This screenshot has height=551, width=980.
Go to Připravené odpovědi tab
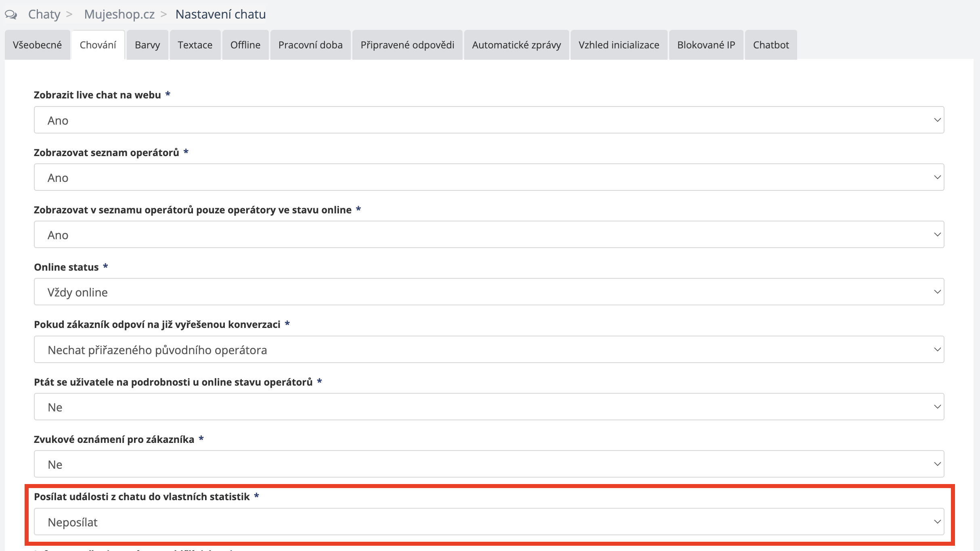coord(407,45)
